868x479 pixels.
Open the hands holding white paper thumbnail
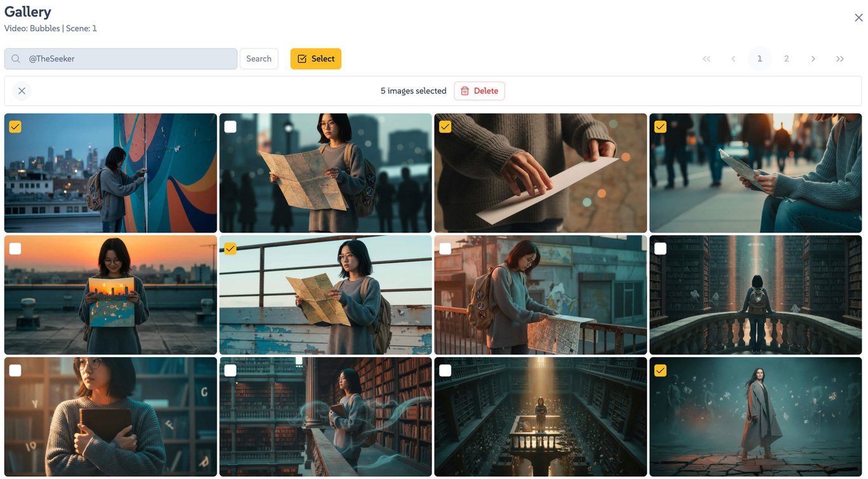[541, 173]
